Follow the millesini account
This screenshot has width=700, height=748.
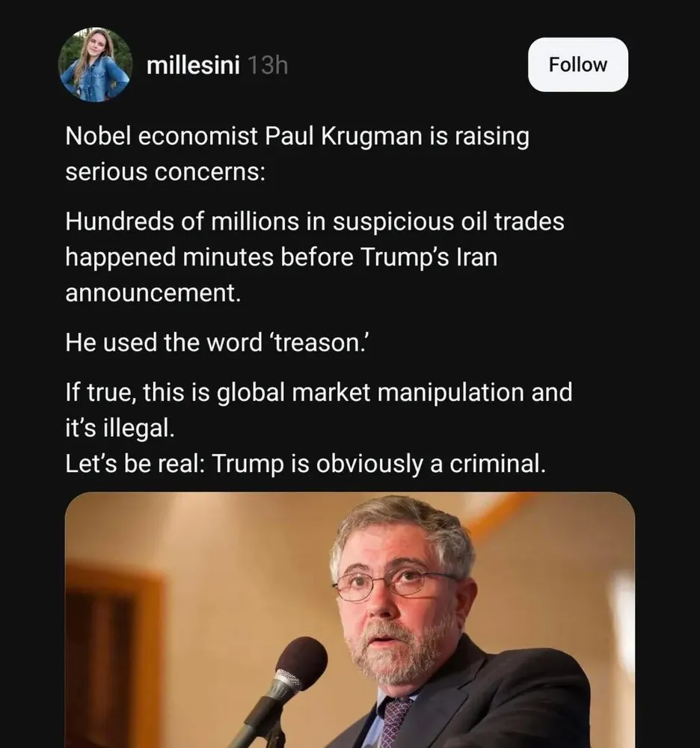click(577, 65)
